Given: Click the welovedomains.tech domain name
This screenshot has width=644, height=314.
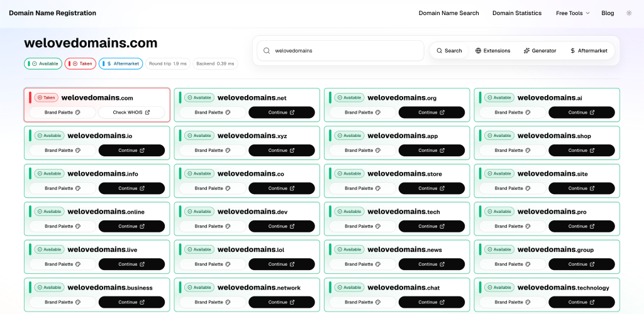Looking at the screenshot, I should click(x=404, y=212).
